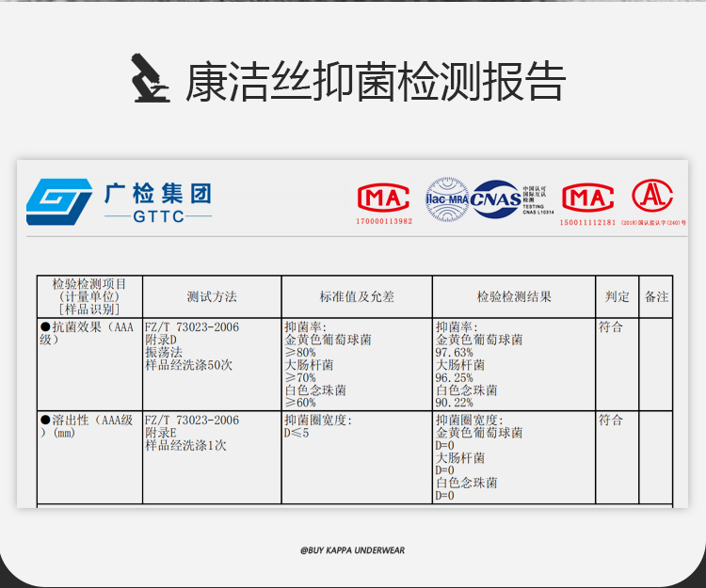Click the blue GTTC logo emblem
The width and height of the screenshot is (706, 588).
[x=58, y=199]
